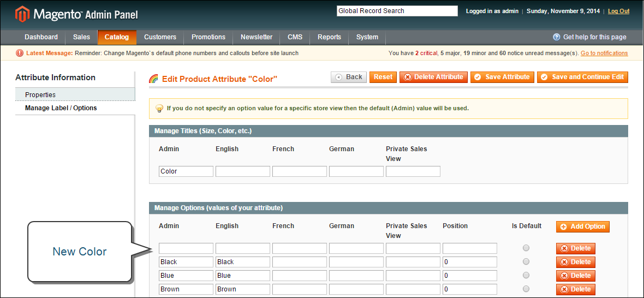
Task: Delete the Black option
Action: (x=576, y=262)
